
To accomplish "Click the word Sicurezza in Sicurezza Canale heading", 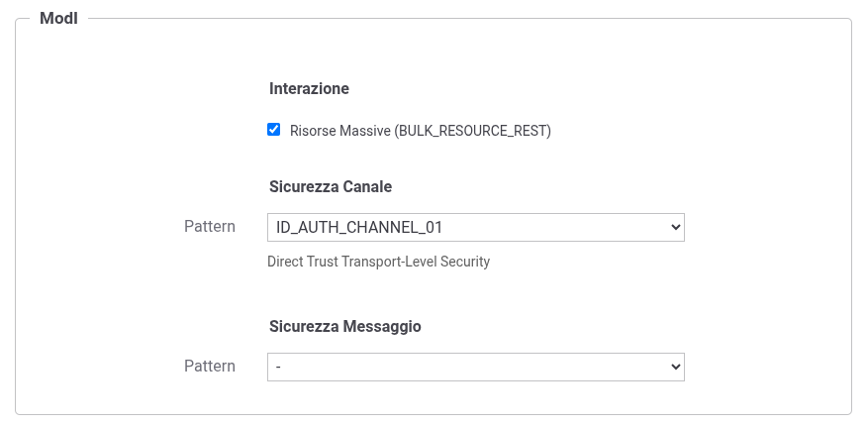I will [304, 186].
